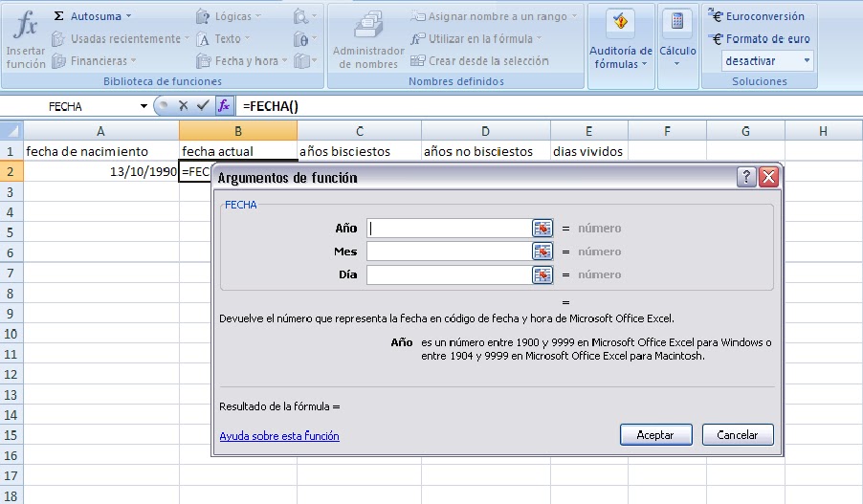Click the Mes input field
Viewport: 863px width, 504px height.
[449, 252]
